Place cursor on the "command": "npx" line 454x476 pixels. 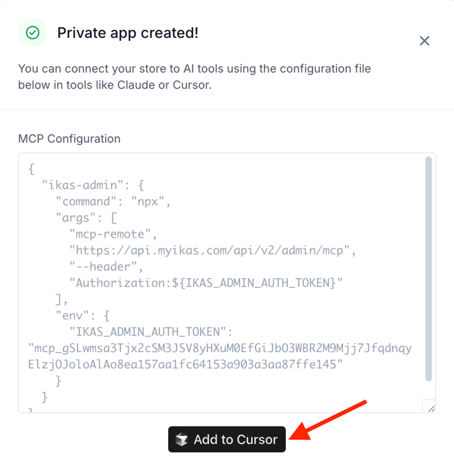[113, 201]
